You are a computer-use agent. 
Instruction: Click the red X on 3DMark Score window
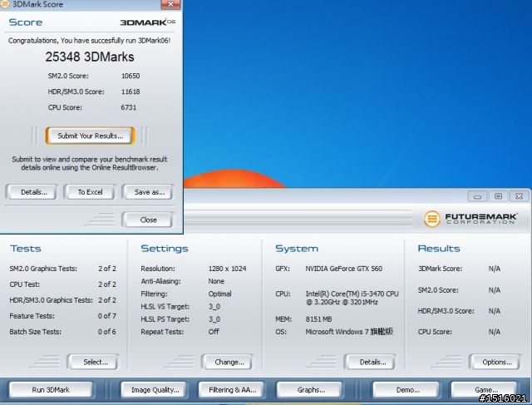[170, 4]
